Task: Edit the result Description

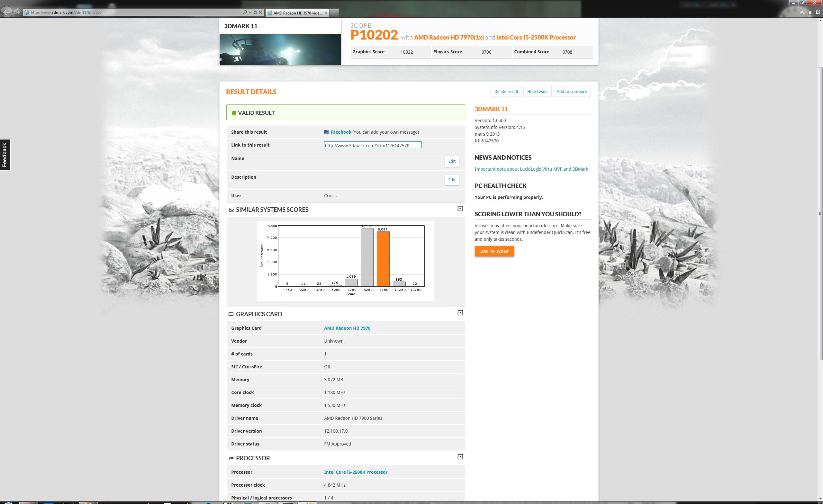Action: pyautogui.click(x=452, y=180)
